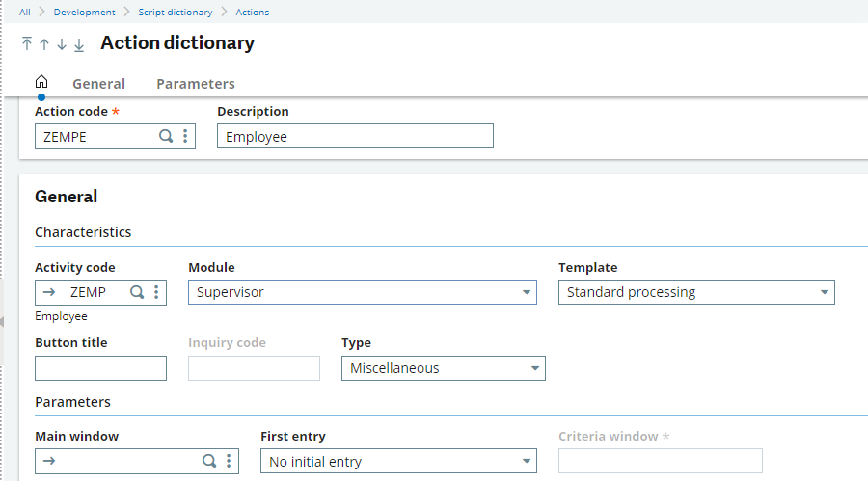Click the previous record up arrow
This screenshot has height=481, width=868.
[44, 44]
